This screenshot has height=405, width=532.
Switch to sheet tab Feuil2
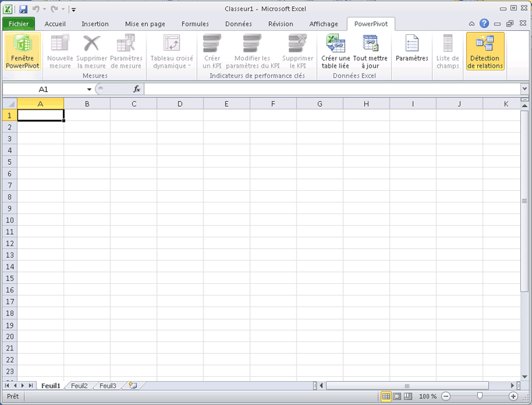pos(79,386)
